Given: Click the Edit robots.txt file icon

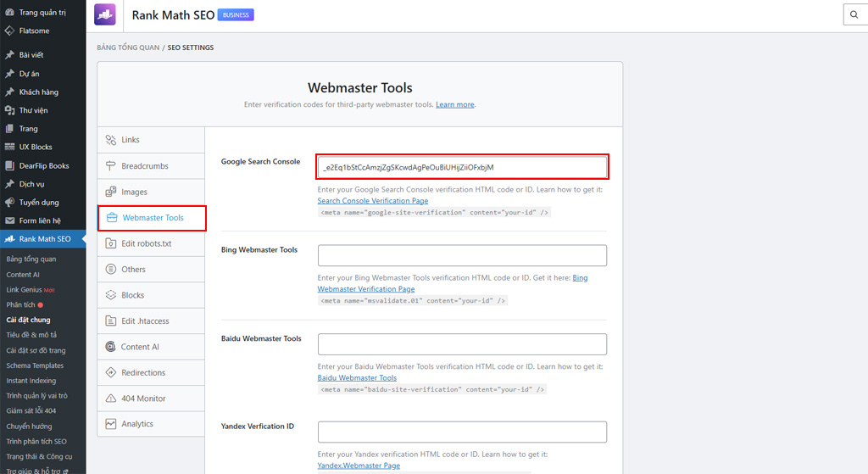Looking at the screenshot, I should (x=111, y=243).
